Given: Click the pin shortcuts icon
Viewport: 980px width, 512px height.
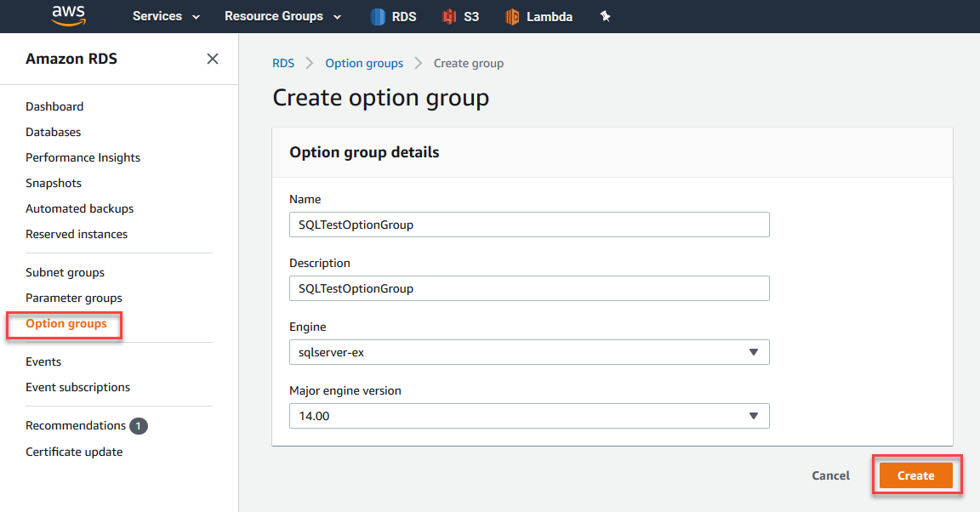Looking at the screenshot, I should pyautogui.click(x=606, y=16).
